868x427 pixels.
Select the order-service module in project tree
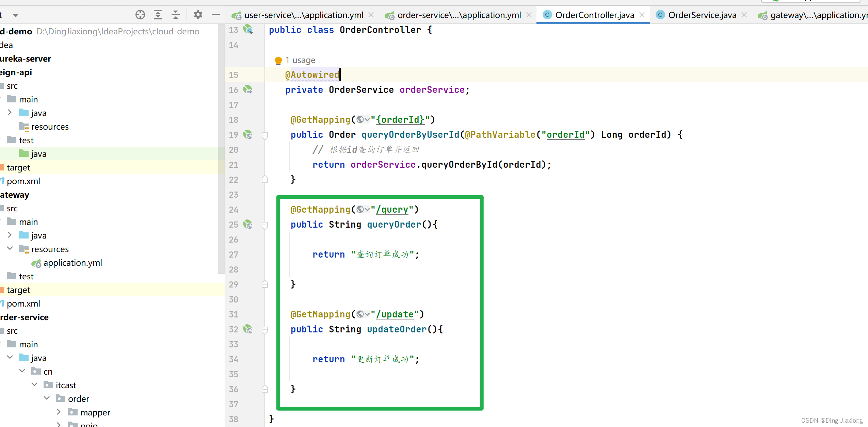[24, 317]
